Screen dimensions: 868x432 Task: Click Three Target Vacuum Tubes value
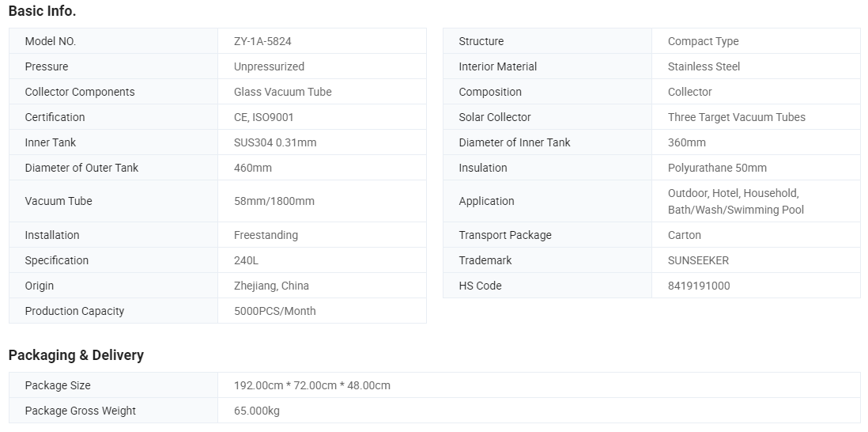pos(736,117)
